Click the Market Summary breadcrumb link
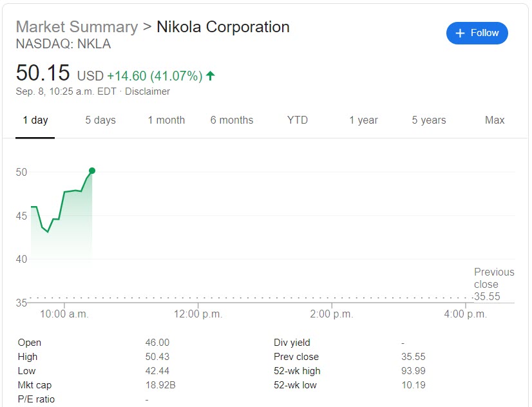This screenshot has height=407, width=532. (x=77, y=27)
